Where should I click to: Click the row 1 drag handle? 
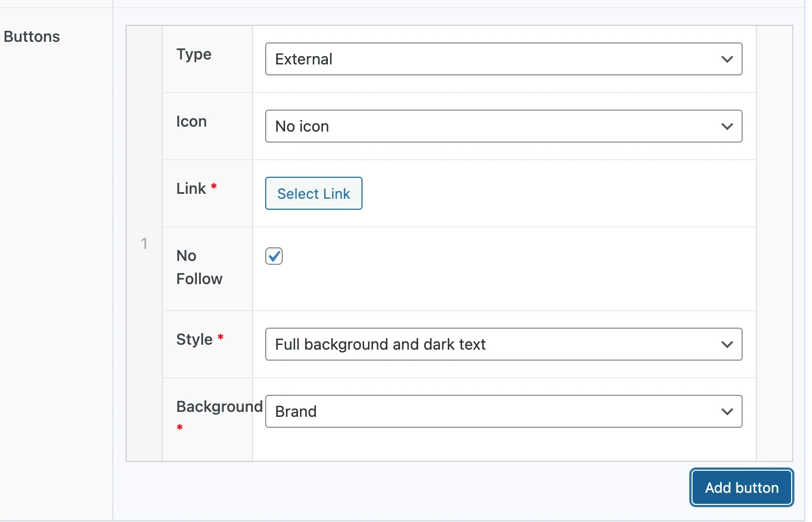click(x=144, y=243)
